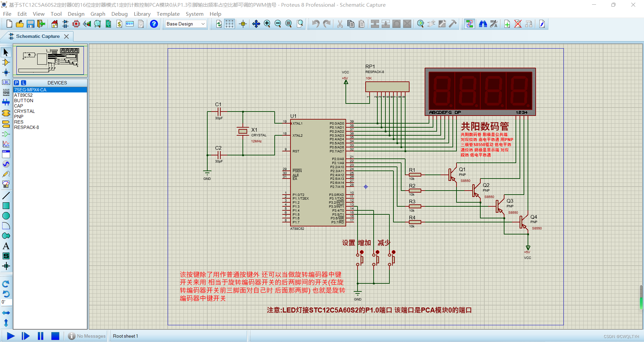Image resolution: width=644 pixels, height=342 pixels.
Task: Click the Undo arrow icon
Action: [x=316, y=24]
